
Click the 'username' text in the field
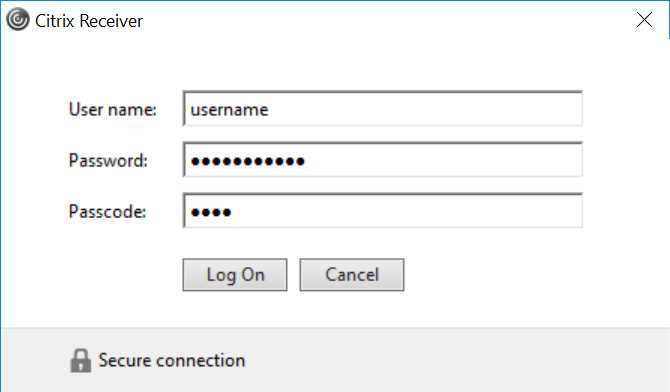coord(229,110)
